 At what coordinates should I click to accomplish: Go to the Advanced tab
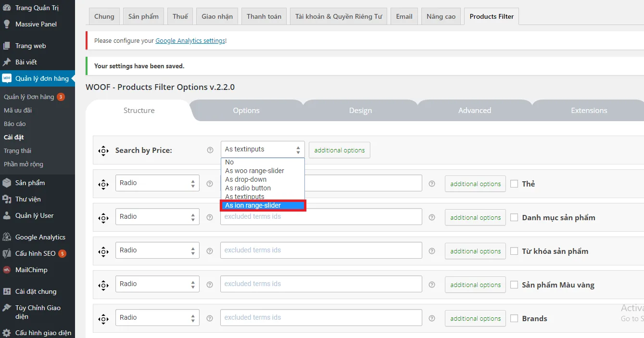pos(475,110)
